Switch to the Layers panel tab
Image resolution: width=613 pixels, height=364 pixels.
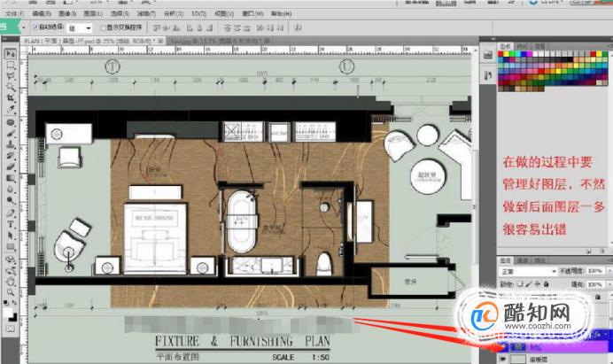pyautogui.click(x=506, y=260)
